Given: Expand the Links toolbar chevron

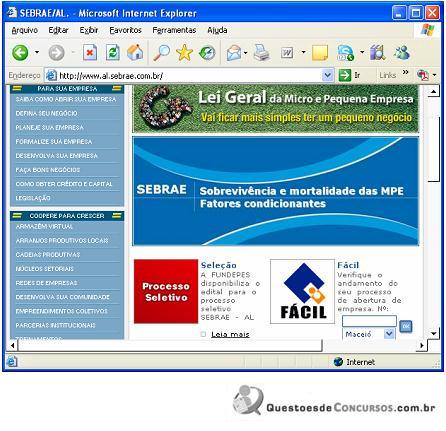Looking at the screenshot, I should [x=405, y=72].
